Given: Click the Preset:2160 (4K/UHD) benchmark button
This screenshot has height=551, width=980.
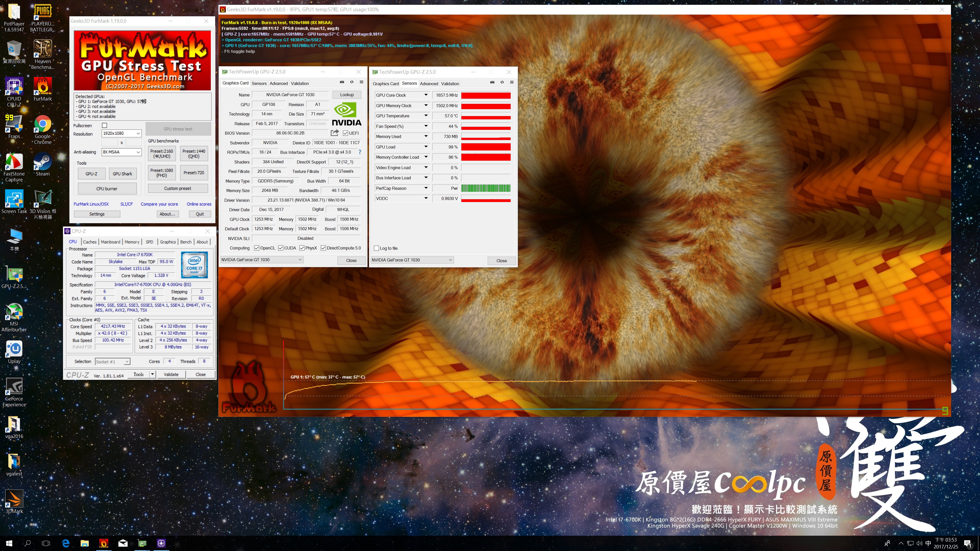Looking at the screenshot, I should coord(162,154).
